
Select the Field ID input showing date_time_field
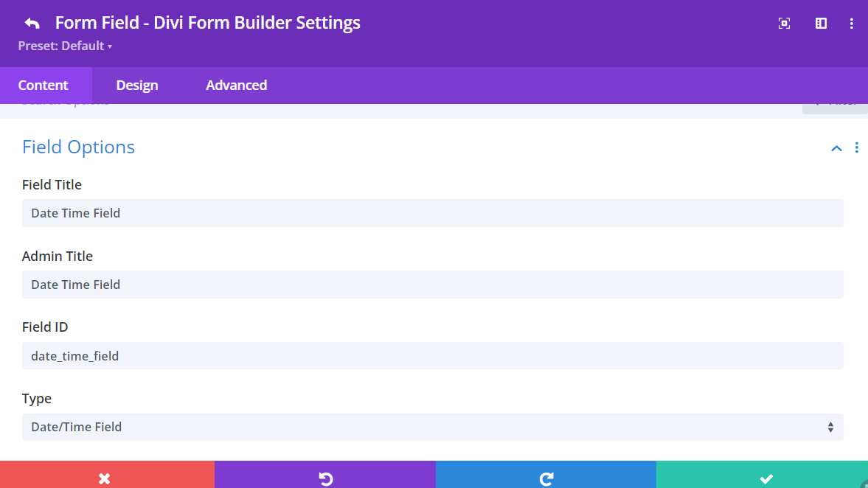(x=432, y=355)
